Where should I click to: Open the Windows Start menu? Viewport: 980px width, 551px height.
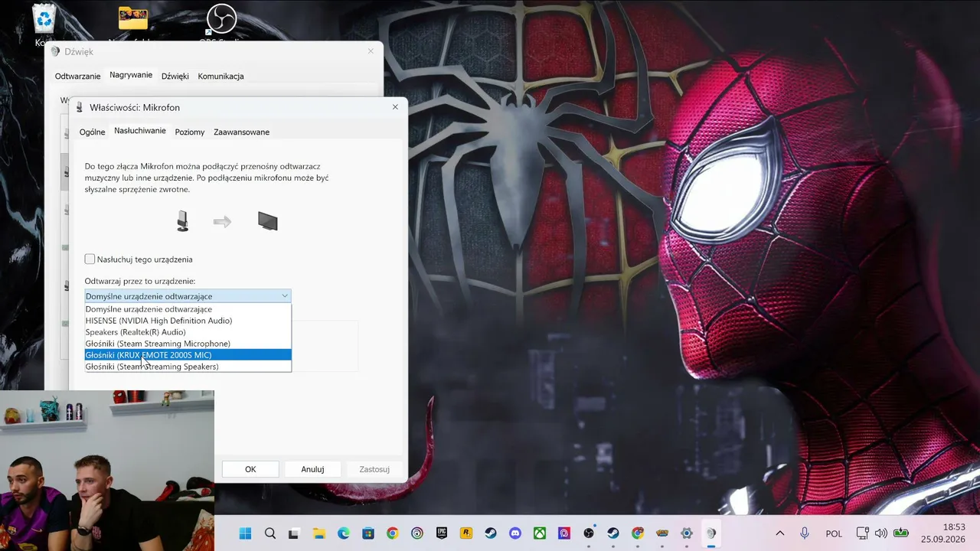pyautogui.click(x=245, y=533)
